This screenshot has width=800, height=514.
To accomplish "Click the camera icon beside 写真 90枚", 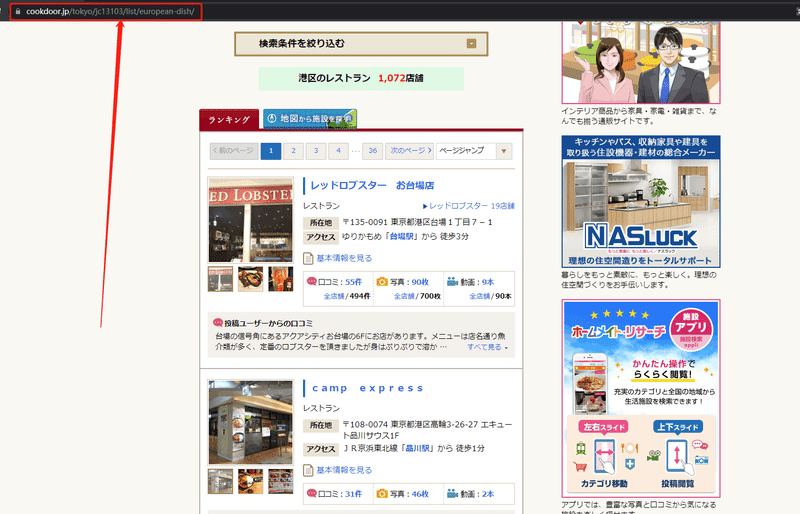I will 382,281.
